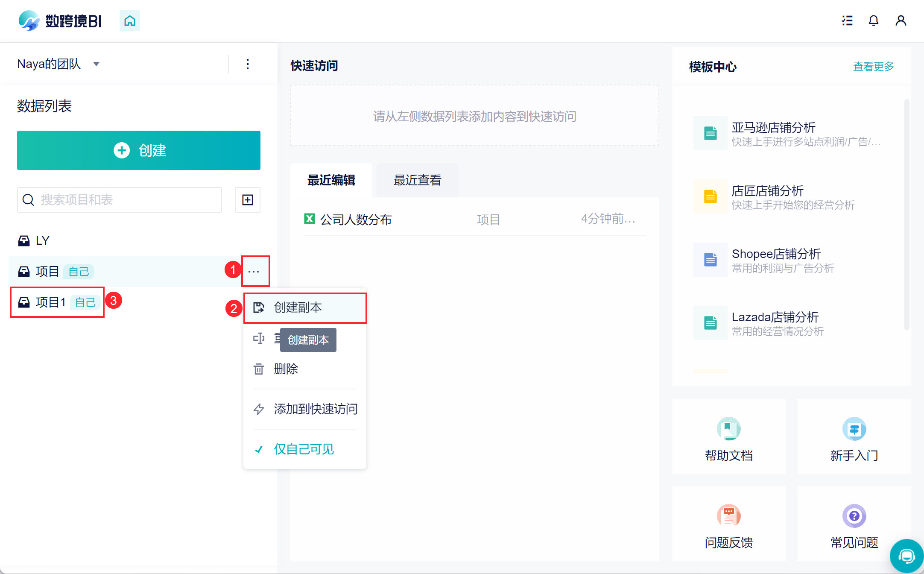Select 添加到快速访问 menu entry
924x574 pixels.
click(x=315, y=409)
